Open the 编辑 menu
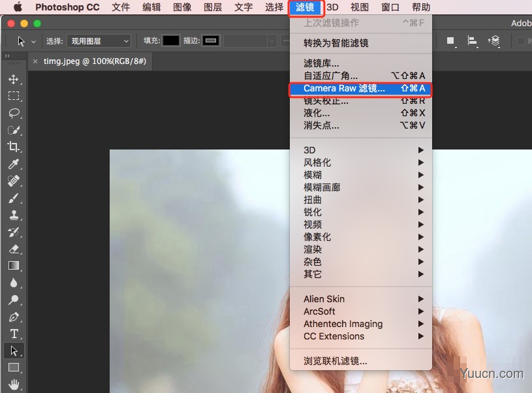 tap(151, 7)
